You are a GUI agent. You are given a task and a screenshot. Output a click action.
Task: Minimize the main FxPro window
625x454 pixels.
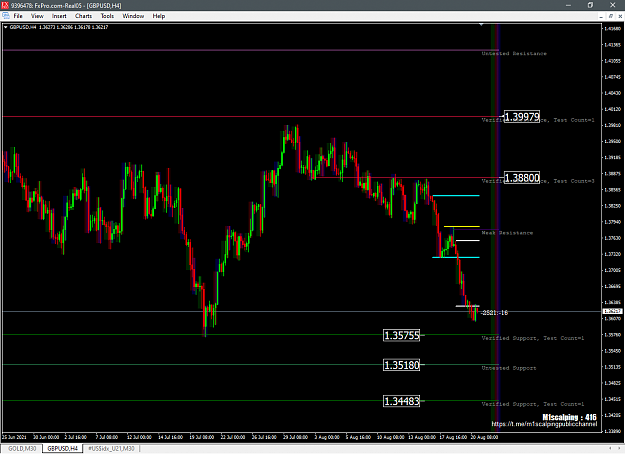pos(568,5)
